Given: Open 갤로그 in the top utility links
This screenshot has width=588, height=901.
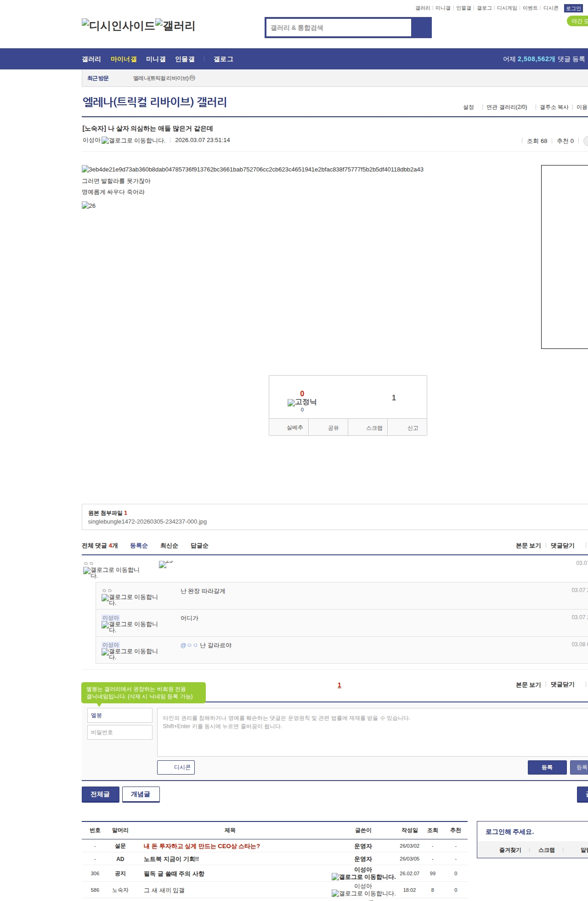Looking at the screenshot, I should 484,8.
